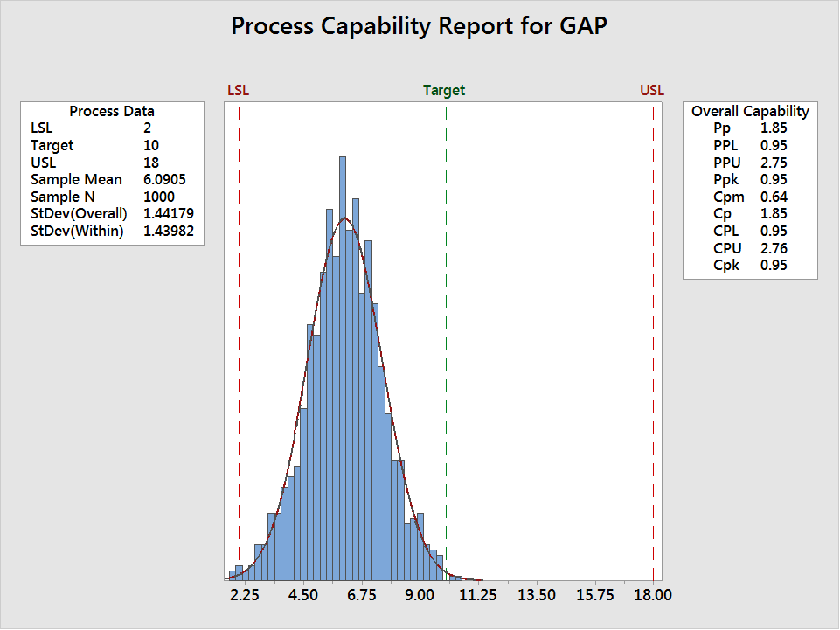Select the Cp row label
The height and width of the screenshot is (630, 840).
(722, 214)
